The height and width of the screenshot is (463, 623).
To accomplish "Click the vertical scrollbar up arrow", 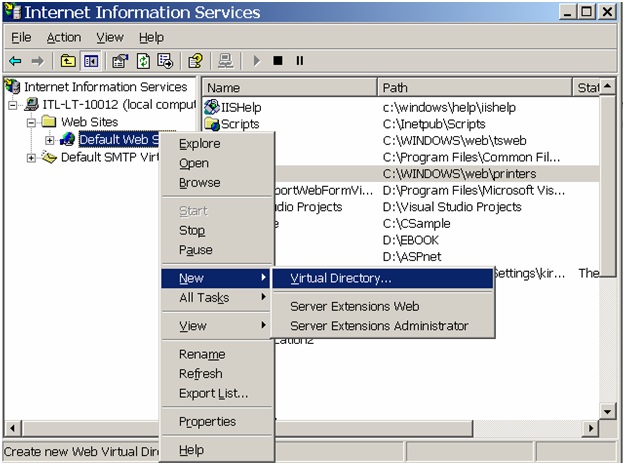I will pos(608,87).
